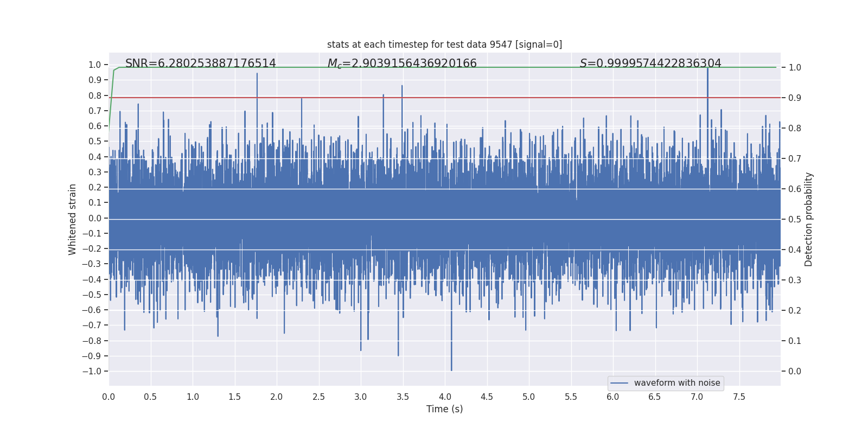Click the Mc=2.9039156436920166 annotation
Viewport: 868px width, 434px height.
(x=402, y=63)
